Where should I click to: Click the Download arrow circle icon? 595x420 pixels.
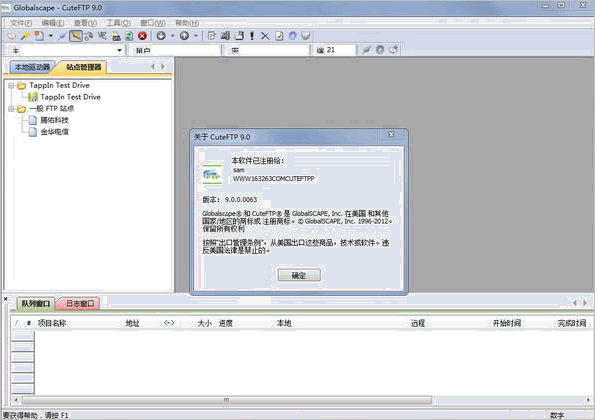point(161,36)
